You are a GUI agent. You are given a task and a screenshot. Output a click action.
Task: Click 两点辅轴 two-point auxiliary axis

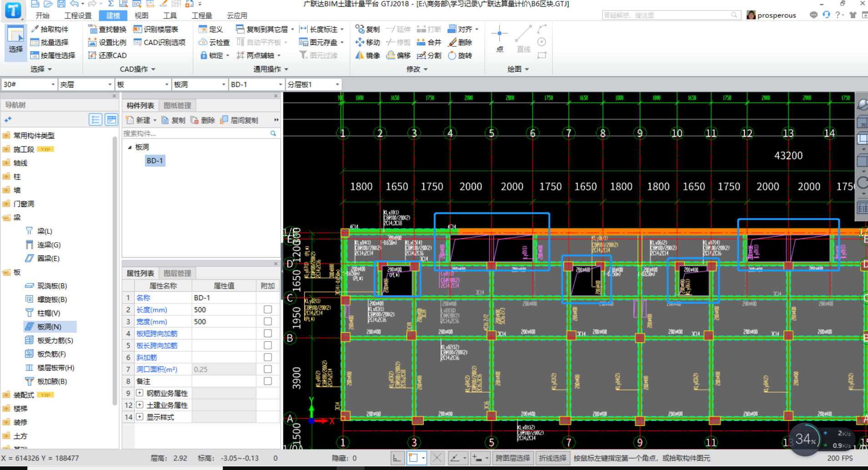[258, 56]
